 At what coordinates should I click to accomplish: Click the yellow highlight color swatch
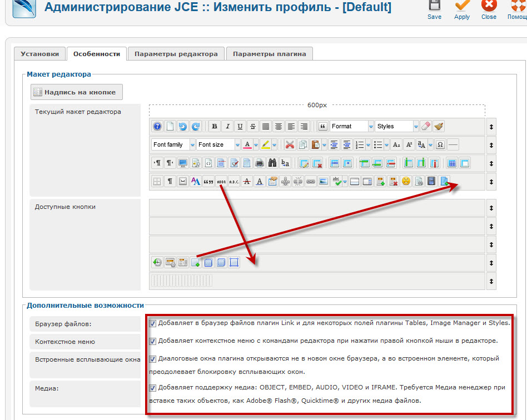(266, 144)
